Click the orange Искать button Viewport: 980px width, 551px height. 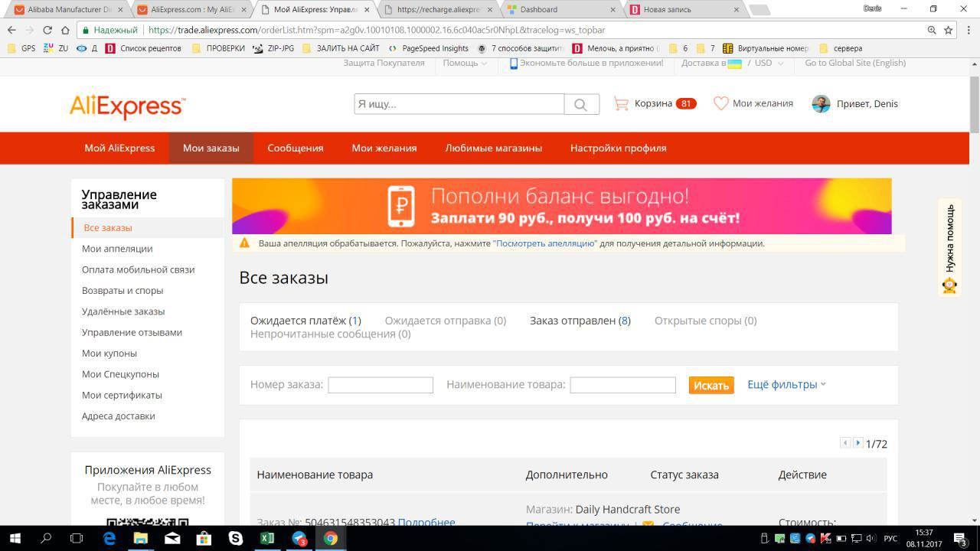coord(711,385)
